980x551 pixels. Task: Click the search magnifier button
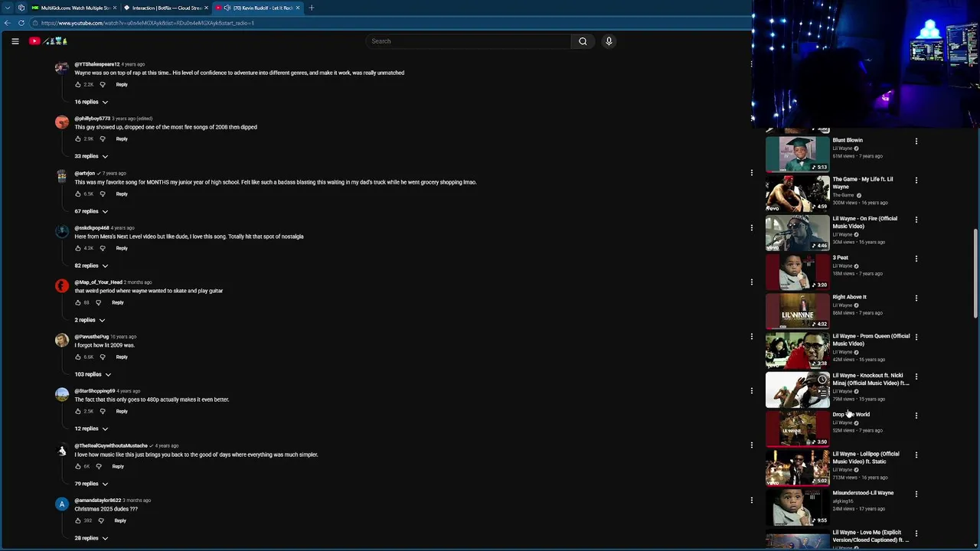coord(583,41)
